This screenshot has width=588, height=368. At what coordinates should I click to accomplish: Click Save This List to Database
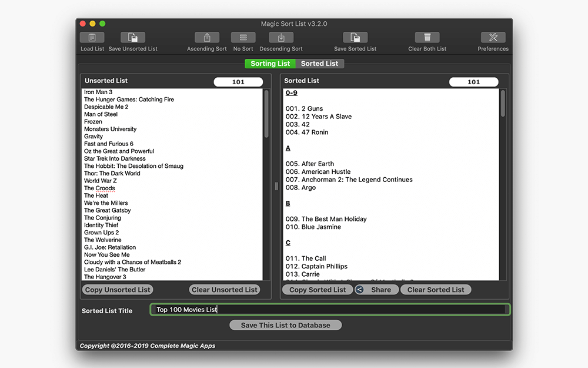(285, 325)
